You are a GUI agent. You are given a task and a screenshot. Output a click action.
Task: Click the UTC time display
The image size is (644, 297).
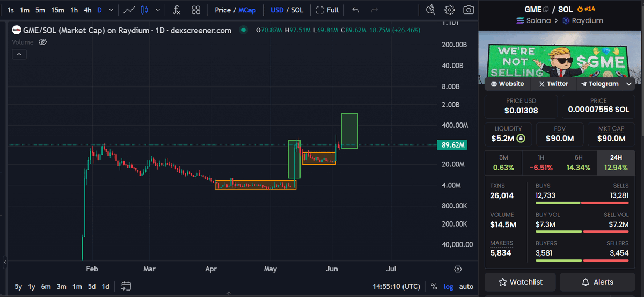396,286
